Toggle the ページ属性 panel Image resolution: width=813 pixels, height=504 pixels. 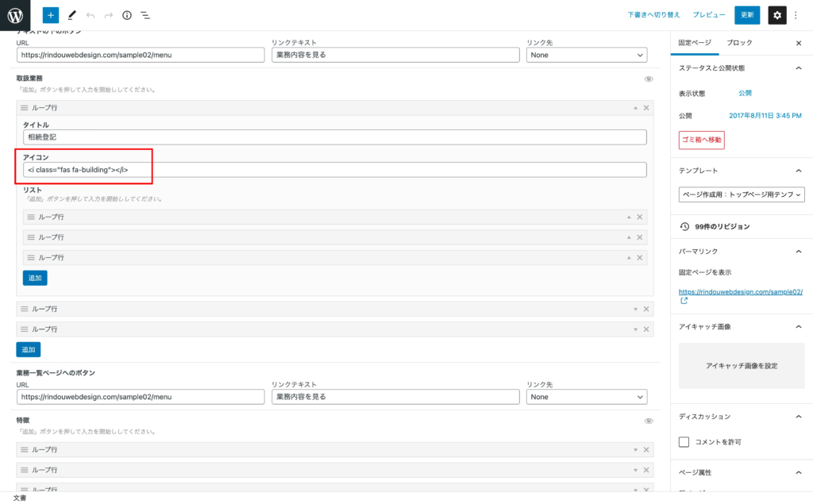coord(799,472)
